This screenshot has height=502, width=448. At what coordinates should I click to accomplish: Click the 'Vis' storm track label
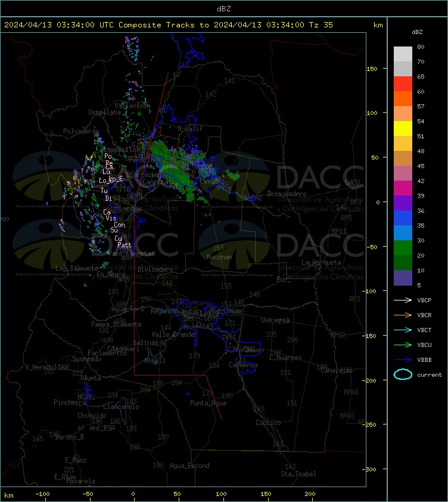tap(111, 218)
